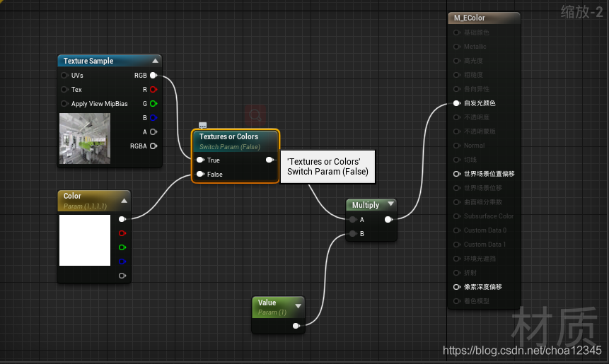Click the A alpha output pin on Texture Sample
609x364 pixels.
[153, 132]
